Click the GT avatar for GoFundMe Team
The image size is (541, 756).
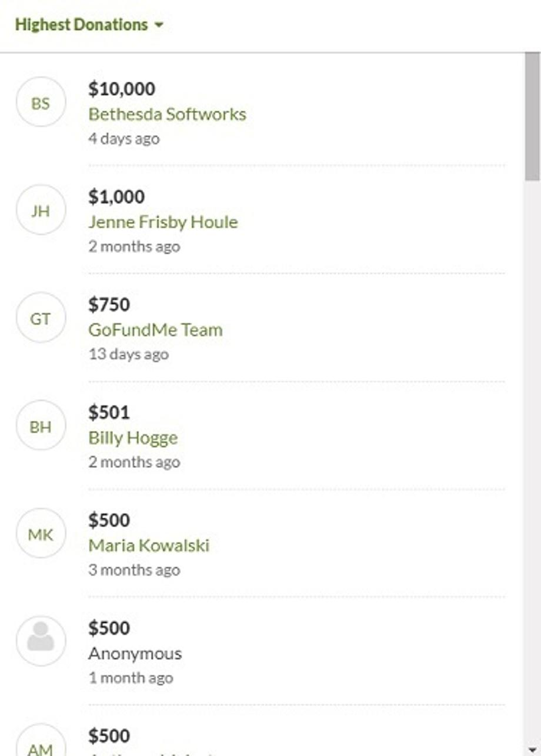[x=41, y=319]
